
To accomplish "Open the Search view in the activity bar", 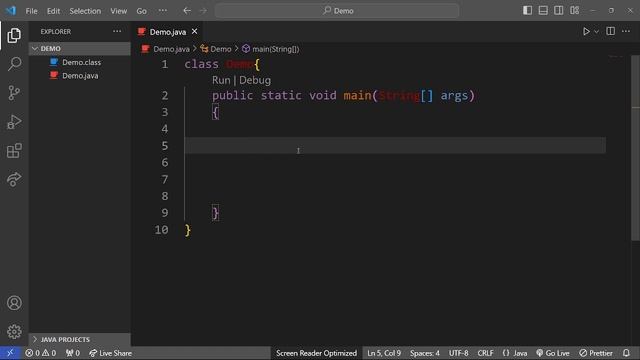I will pos(14,64).
